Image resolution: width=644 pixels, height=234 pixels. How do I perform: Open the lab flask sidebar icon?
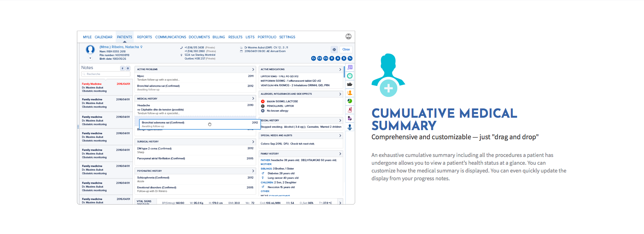pyautogui.click(x=350, y=110)
